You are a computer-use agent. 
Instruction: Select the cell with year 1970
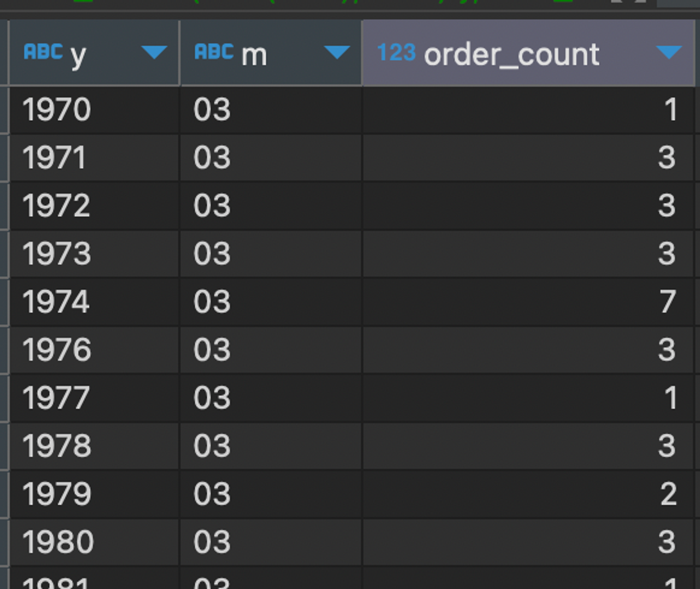95,110
